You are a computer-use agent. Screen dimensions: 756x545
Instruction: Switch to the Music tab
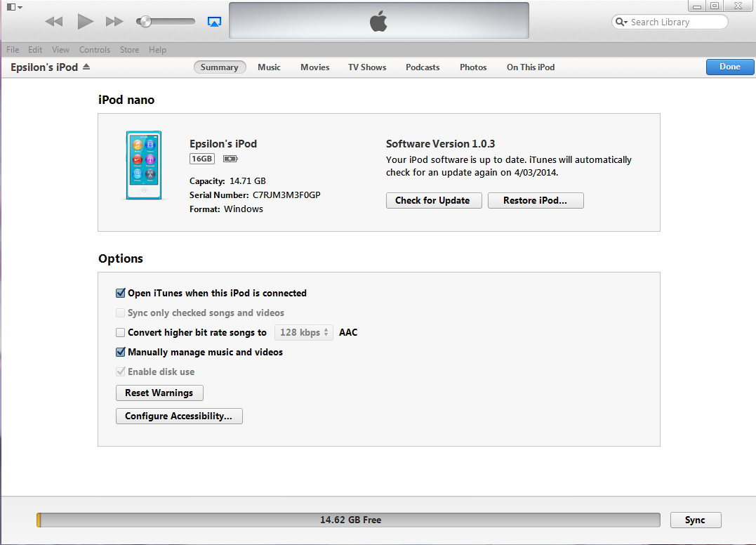click(269, 67)
